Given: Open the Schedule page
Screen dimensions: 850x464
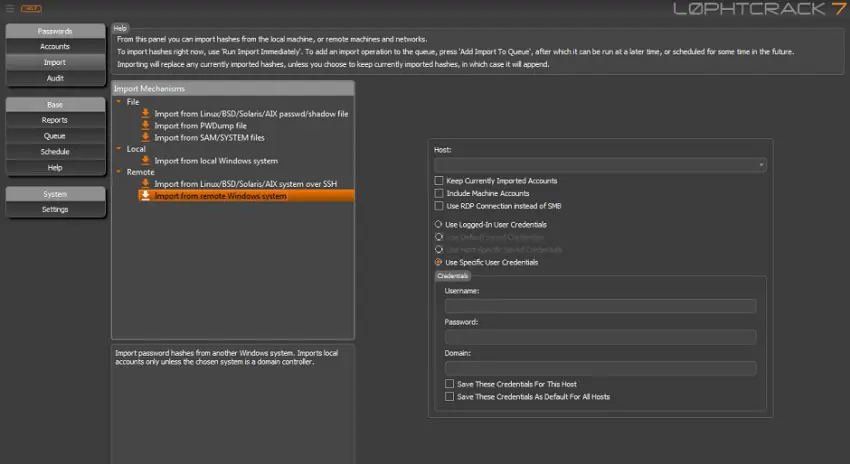Looking at the screenshot, I should coord(55,152).
